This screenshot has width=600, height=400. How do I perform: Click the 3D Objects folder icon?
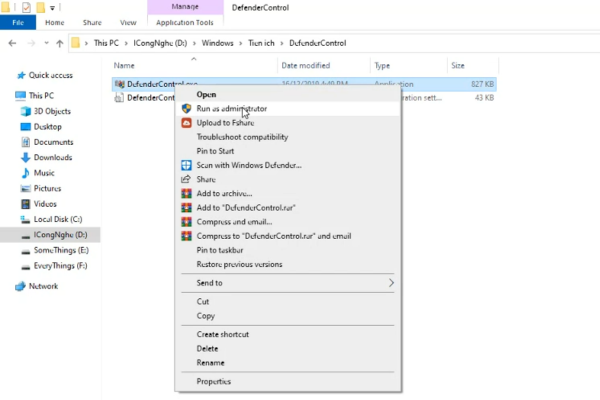(23, 111)
